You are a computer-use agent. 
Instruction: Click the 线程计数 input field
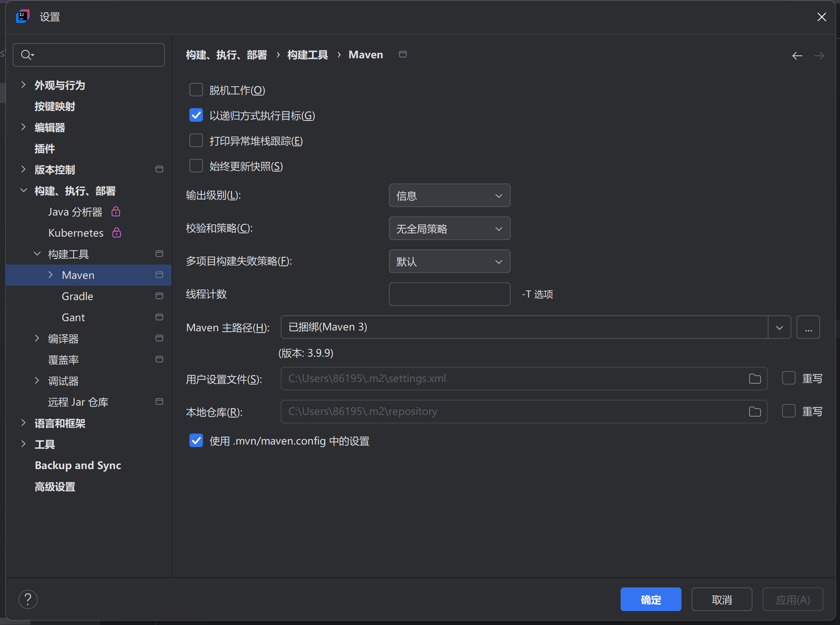coord(449,294)
